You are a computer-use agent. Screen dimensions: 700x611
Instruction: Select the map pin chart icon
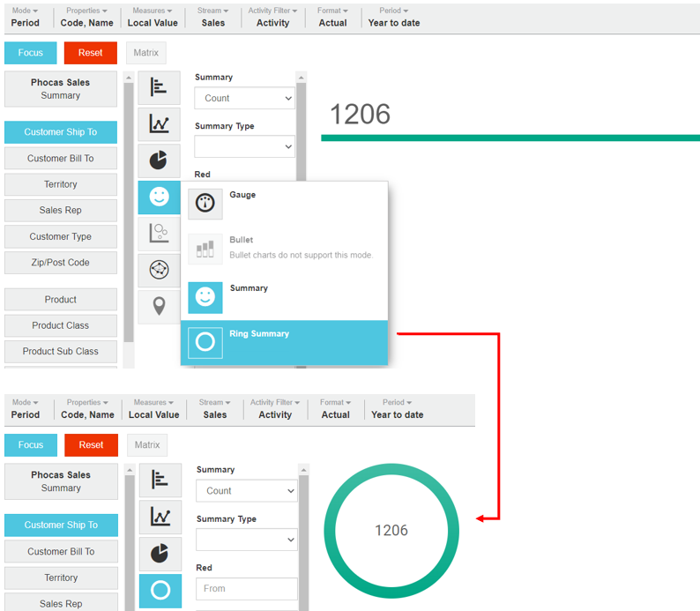tap(159, 306)
